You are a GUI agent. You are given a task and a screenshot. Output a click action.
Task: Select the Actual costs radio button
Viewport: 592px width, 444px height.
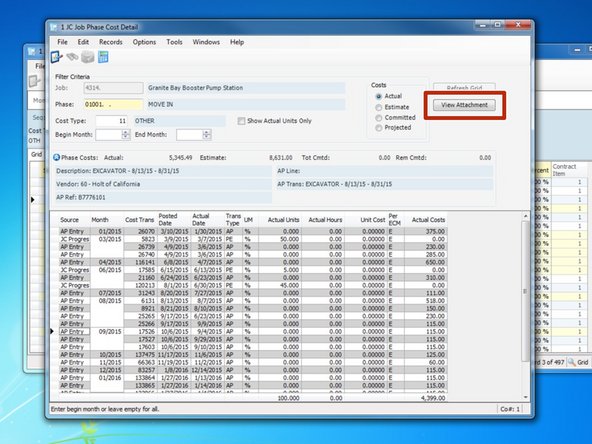[x=378, y=96]
